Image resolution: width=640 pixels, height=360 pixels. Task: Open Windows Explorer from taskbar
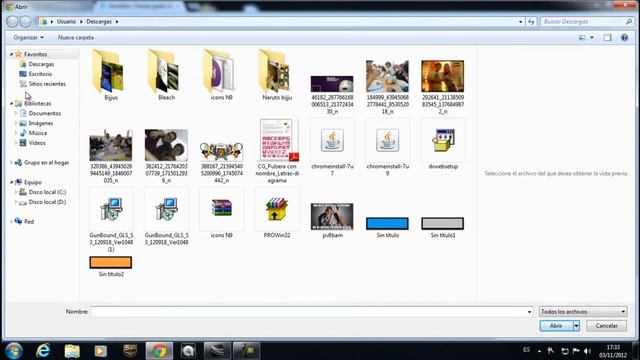tap(72, 351)
